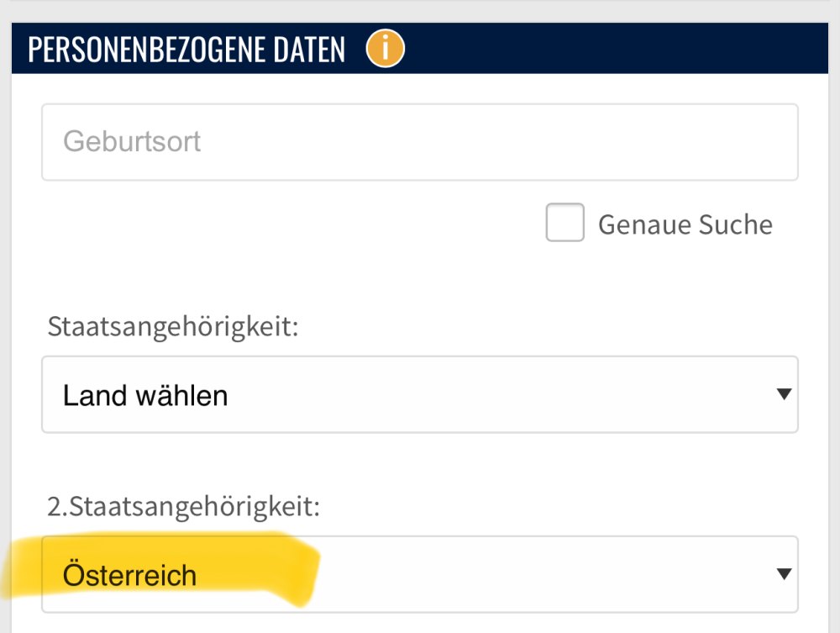Click the arrow on Land wählen dropdown
The image size is (840, 633).
point(784,394)
